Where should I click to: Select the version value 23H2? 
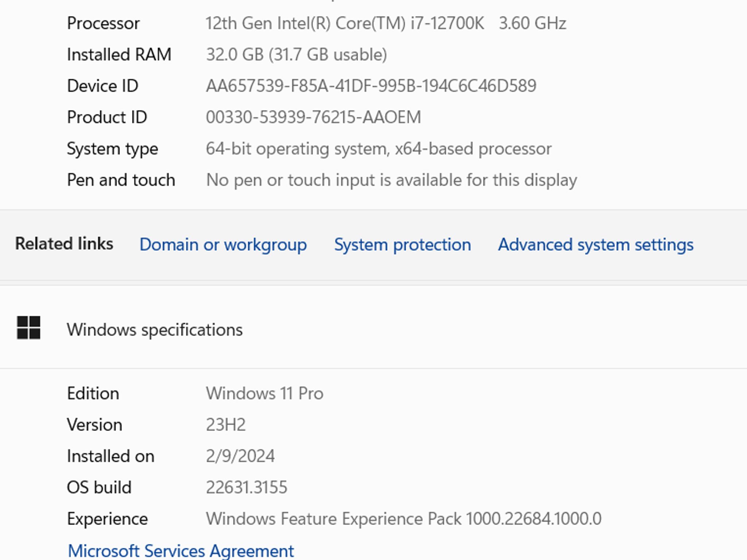(226, 425)
